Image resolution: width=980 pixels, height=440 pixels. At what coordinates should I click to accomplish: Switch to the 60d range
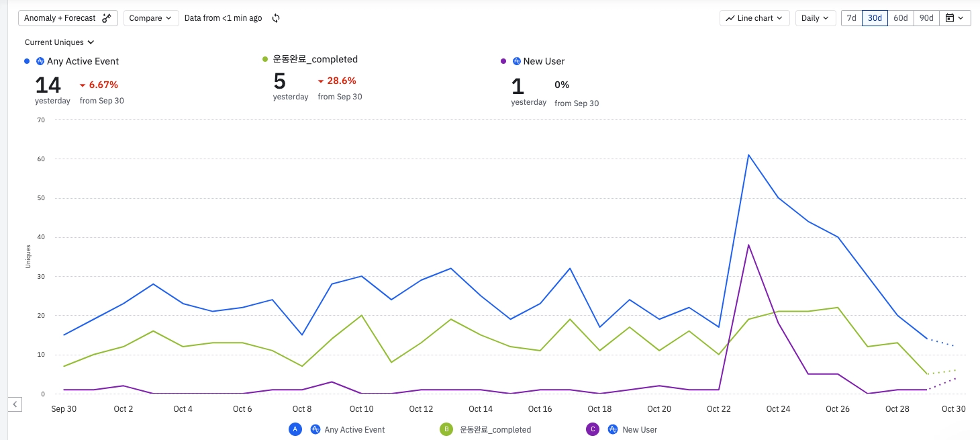[901, 18]
